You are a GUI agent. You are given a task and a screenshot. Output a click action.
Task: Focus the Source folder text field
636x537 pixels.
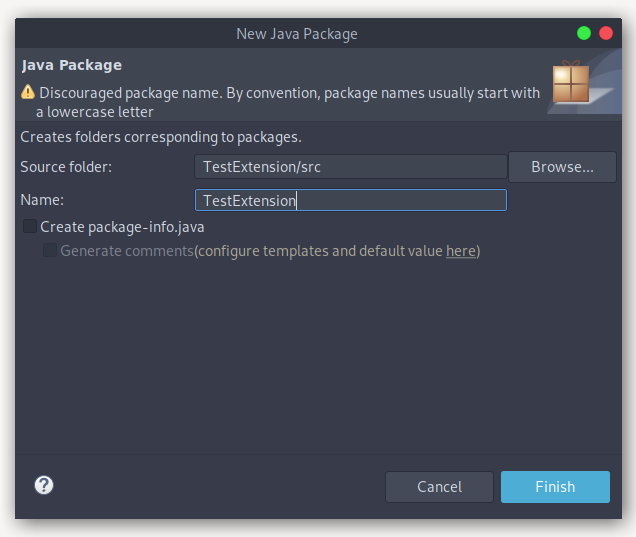(x=351, y=167)
